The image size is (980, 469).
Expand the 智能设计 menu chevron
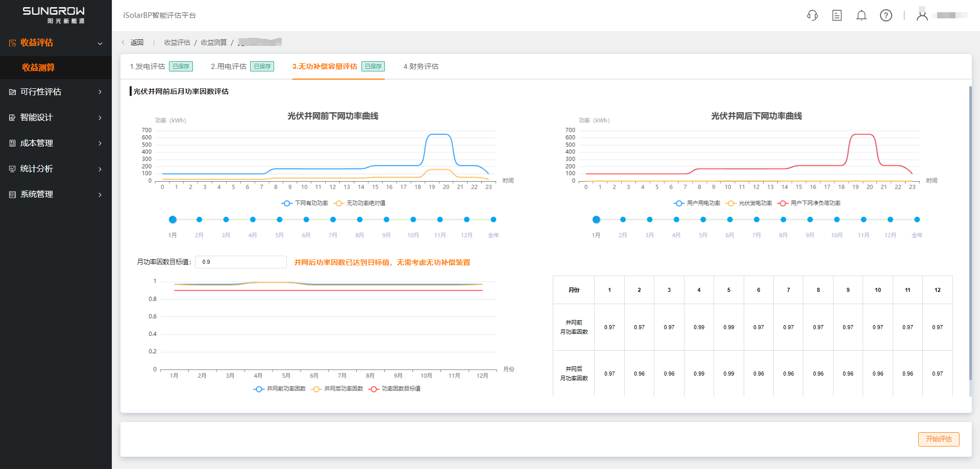(100, 118)
